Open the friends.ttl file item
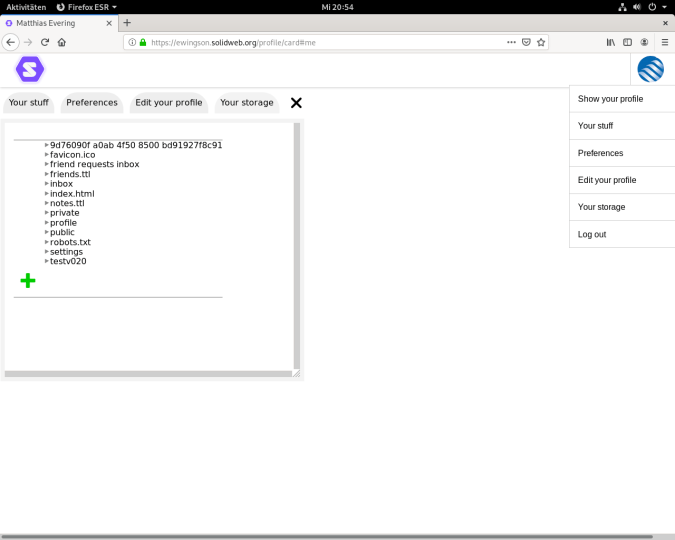This screenshot has width=675, height=540. pos(70,174)
